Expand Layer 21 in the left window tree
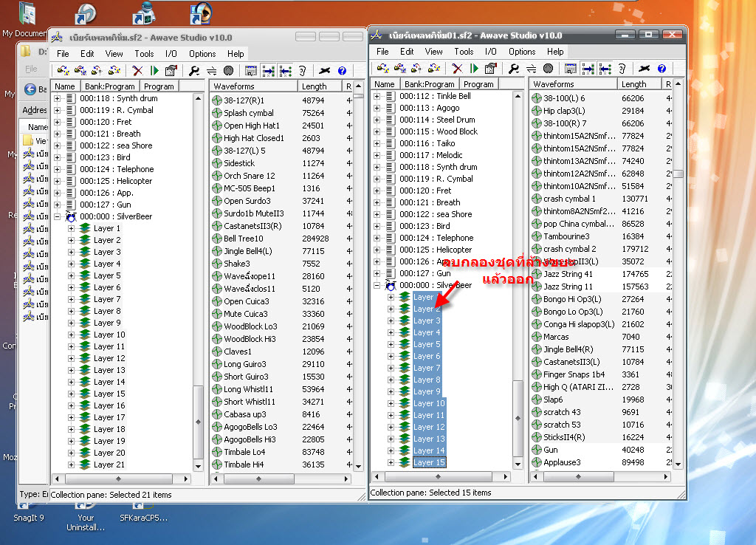The height and width of the screenshot is (545, 756). [x=72, y=465]
